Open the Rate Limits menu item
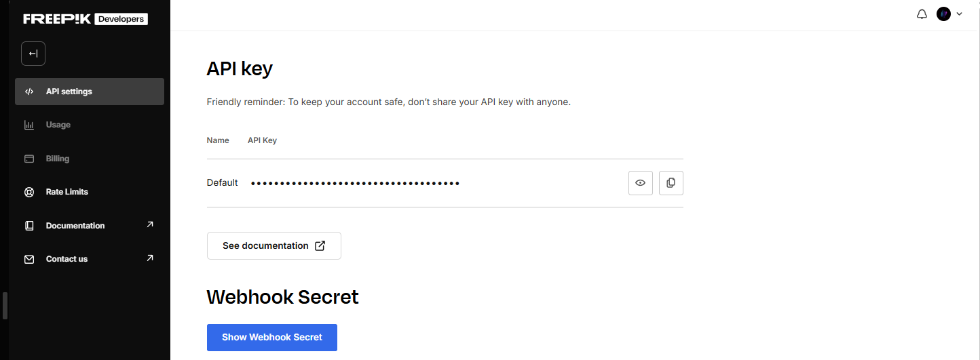 tap(90, 192)
